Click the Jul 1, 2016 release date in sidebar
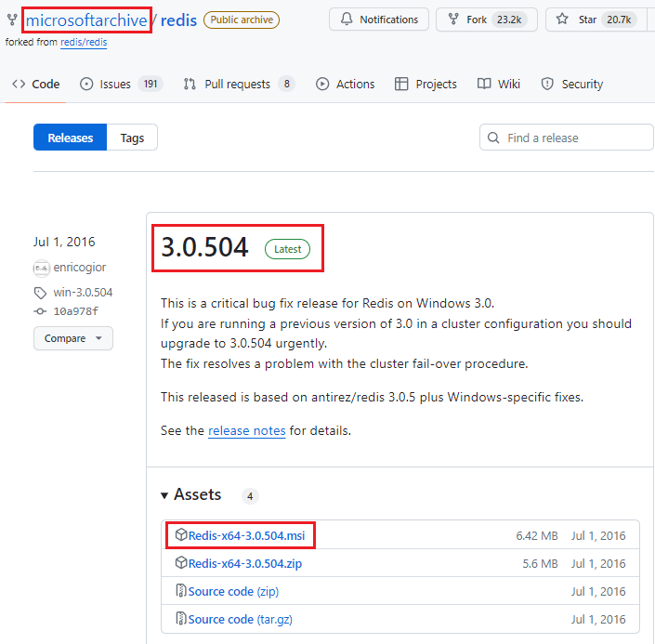 [64, 242]
